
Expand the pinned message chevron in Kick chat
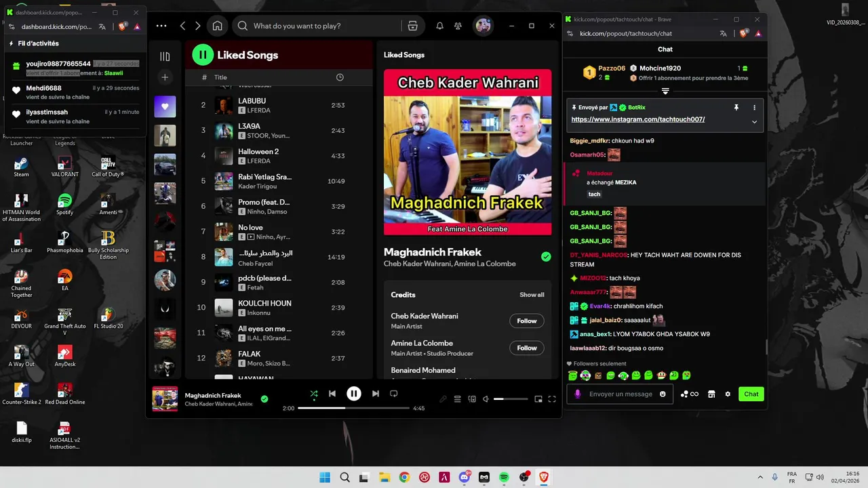pyautogui.click(x=754, y=122)
